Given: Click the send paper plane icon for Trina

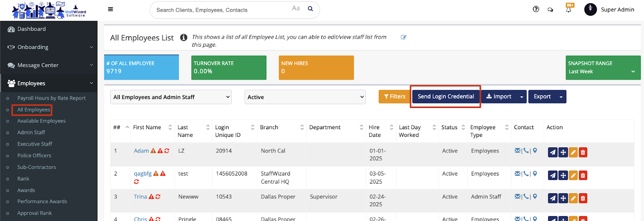Looking at the screenshot, I should coord(553,198).
